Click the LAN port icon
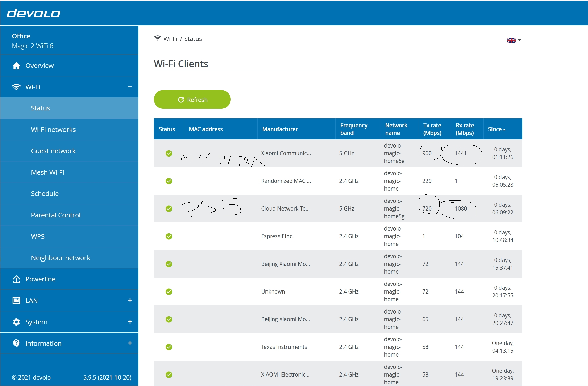588x386 pixels. pos(16,300)
